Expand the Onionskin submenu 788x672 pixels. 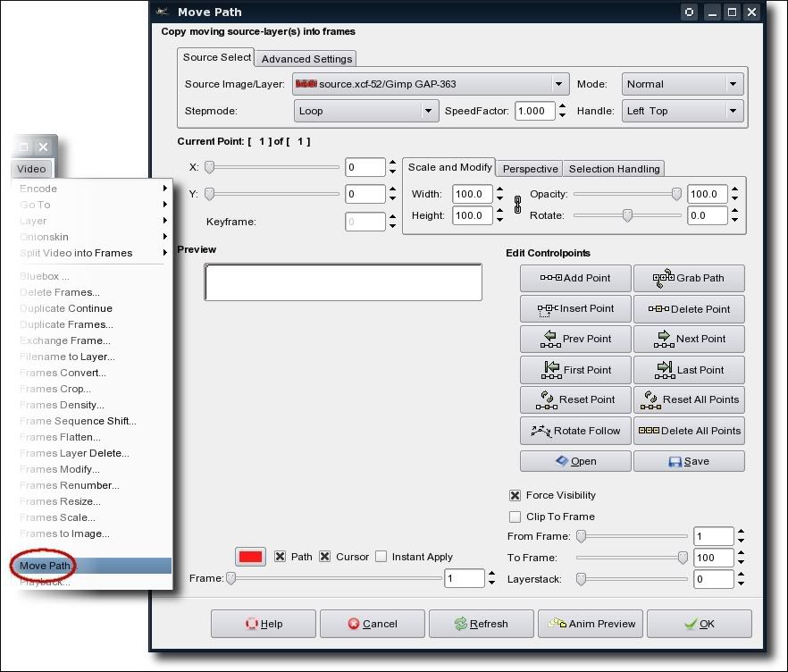point(92,237)
